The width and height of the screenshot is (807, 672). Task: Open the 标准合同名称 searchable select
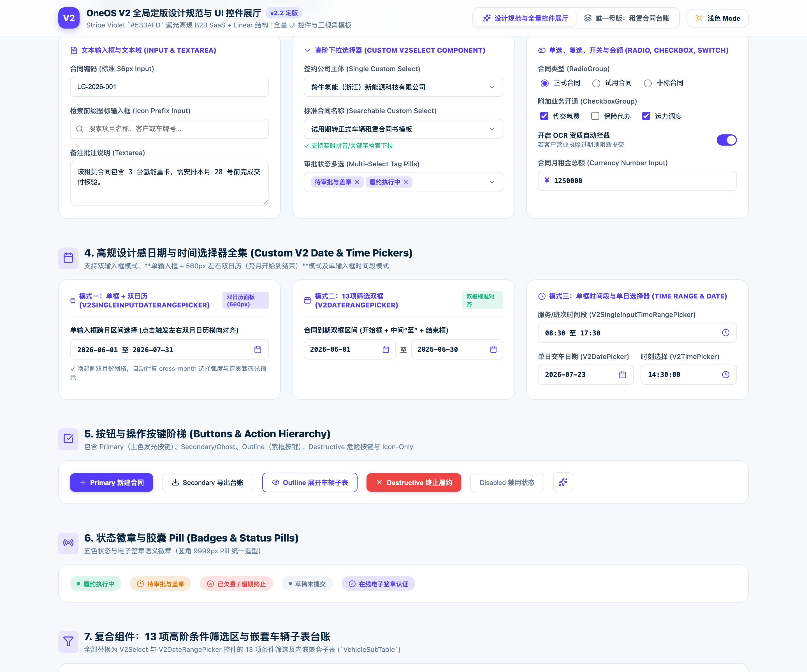pos(403,129)
